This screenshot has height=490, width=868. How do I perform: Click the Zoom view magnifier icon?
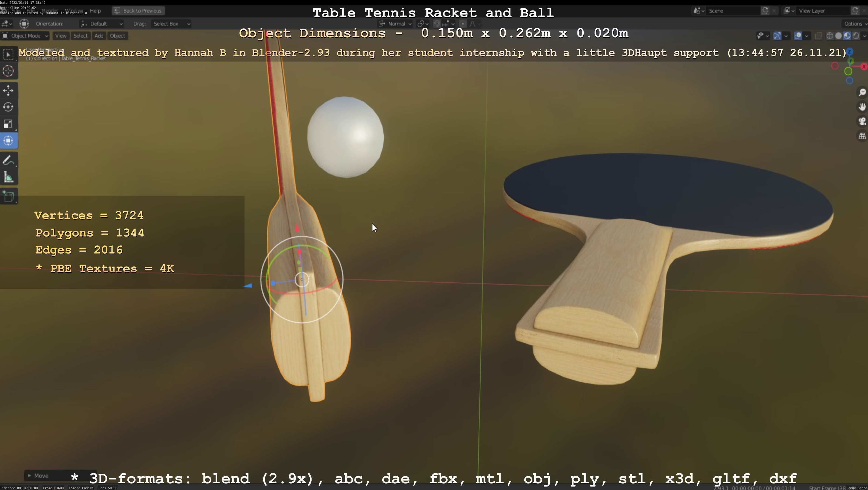[862, 92]
